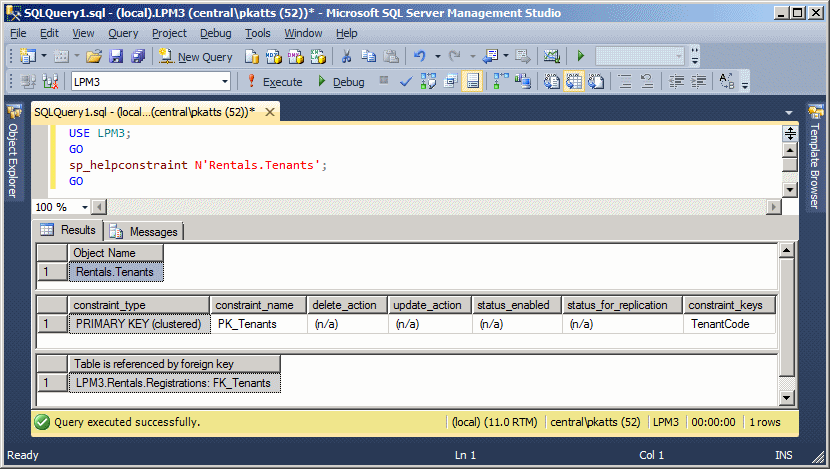Select the TenantCode cell
This screenshot has height=469, width=830.
[729, 324]
